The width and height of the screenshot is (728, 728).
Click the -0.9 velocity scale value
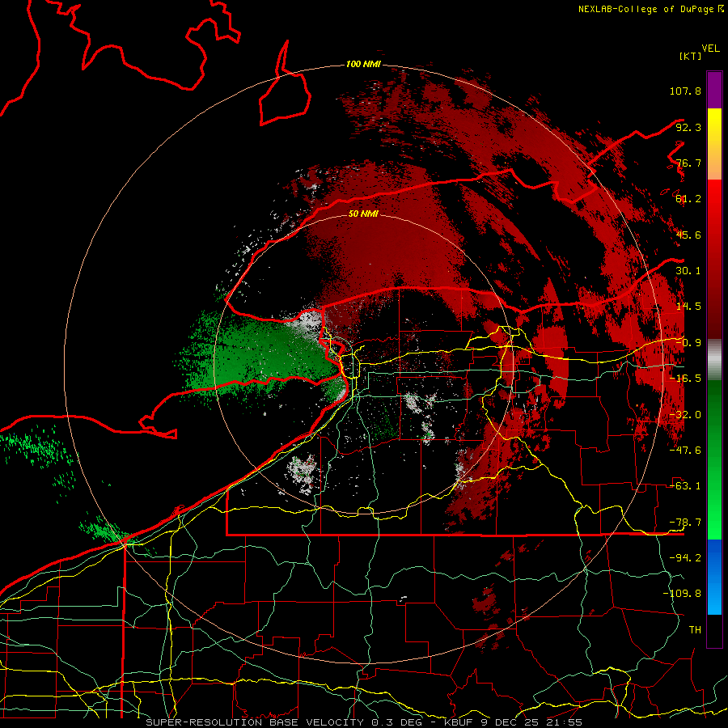688,343
